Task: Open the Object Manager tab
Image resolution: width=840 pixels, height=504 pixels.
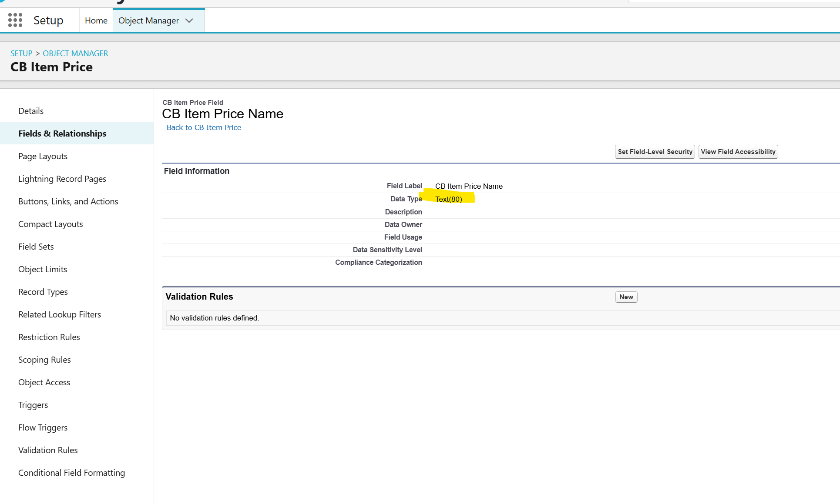Action: pyautogui.click(x=148, y=20)
